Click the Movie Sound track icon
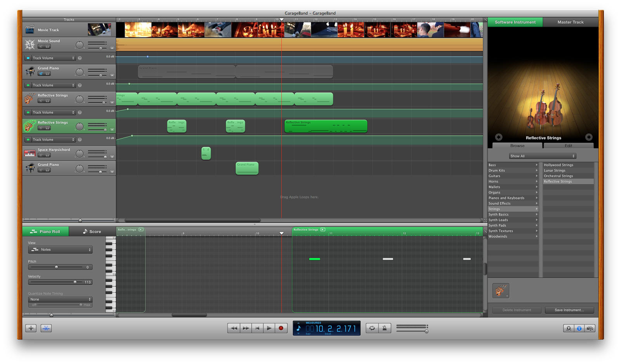 (30, 44)
